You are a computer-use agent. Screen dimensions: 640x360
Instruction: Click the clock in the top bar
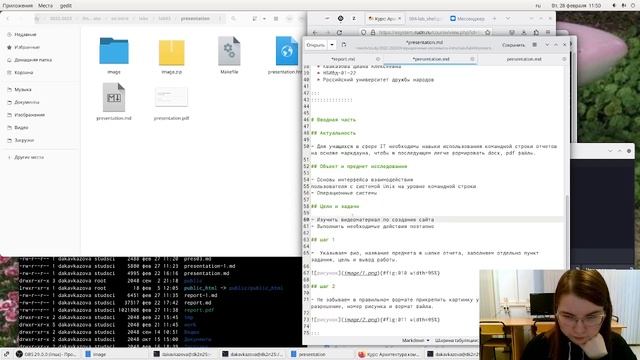coord(576,6)
